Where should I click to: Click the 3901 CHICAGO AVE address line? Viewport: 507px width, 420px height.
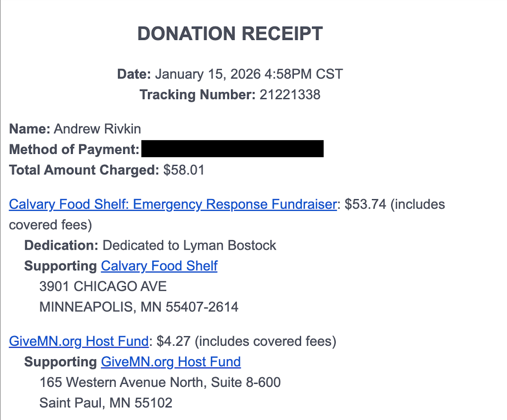point(103,286)
